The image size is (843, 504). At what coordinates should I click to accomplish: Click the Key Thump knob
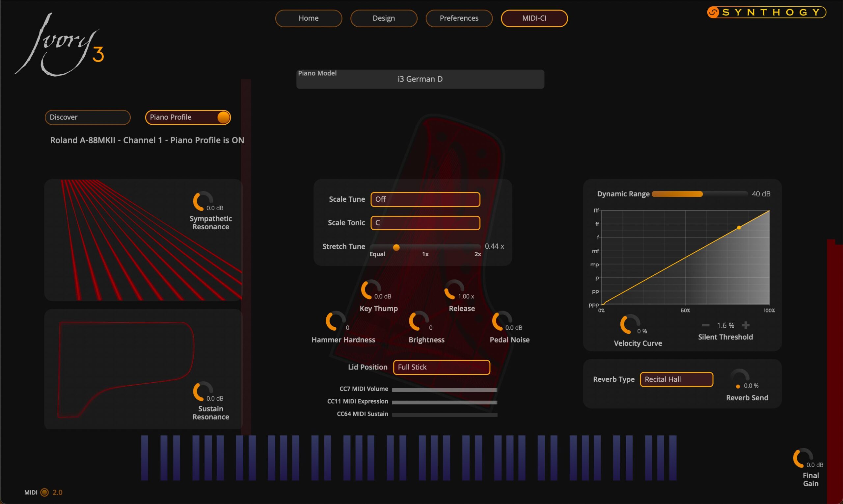371,290
